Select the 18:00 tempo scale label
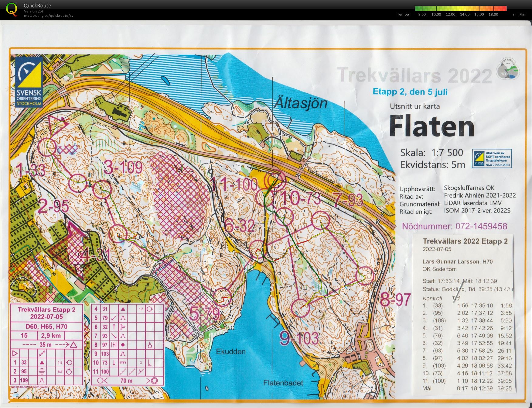The width and height of the screenshot is (532, 408). tap(493, 14)
